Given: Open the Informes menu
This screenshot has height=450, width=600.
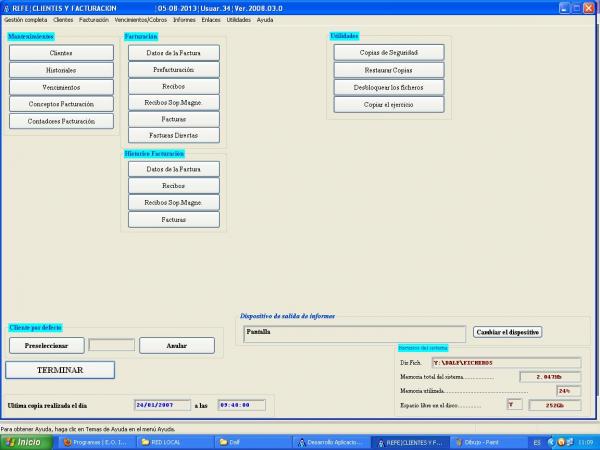Looking at the screenshot, I should click(184, 20).
